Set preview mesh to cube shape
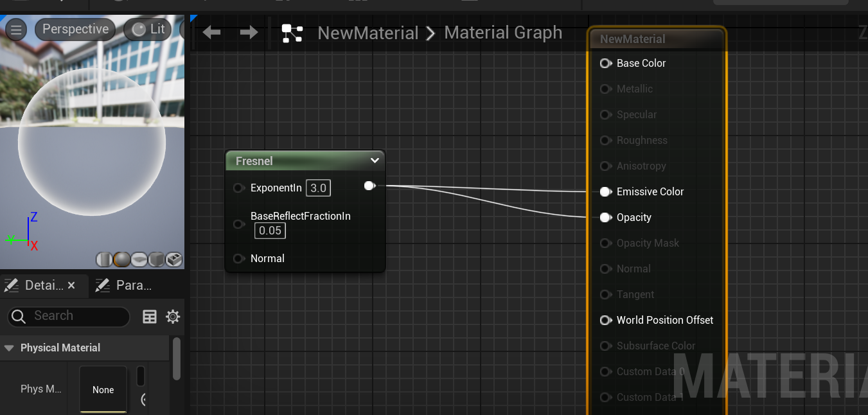This screenshot has width=868, height=415. pyautogui.click(x=156, y=260)
